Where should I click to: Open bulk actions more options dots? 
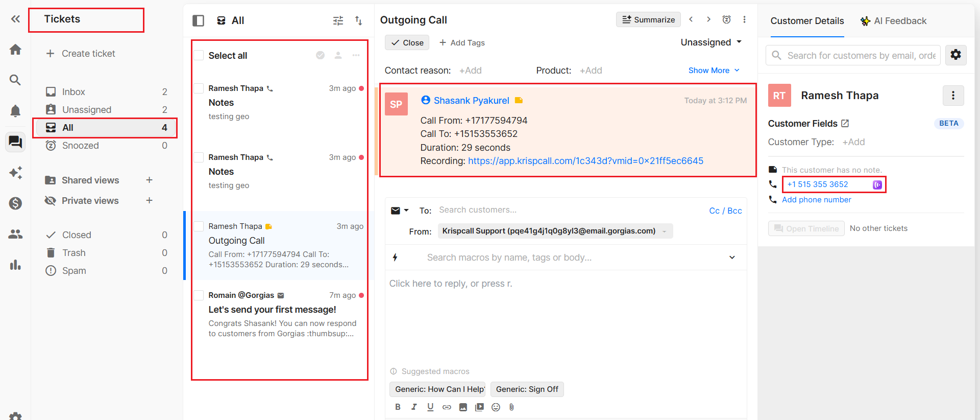(356, 55)
